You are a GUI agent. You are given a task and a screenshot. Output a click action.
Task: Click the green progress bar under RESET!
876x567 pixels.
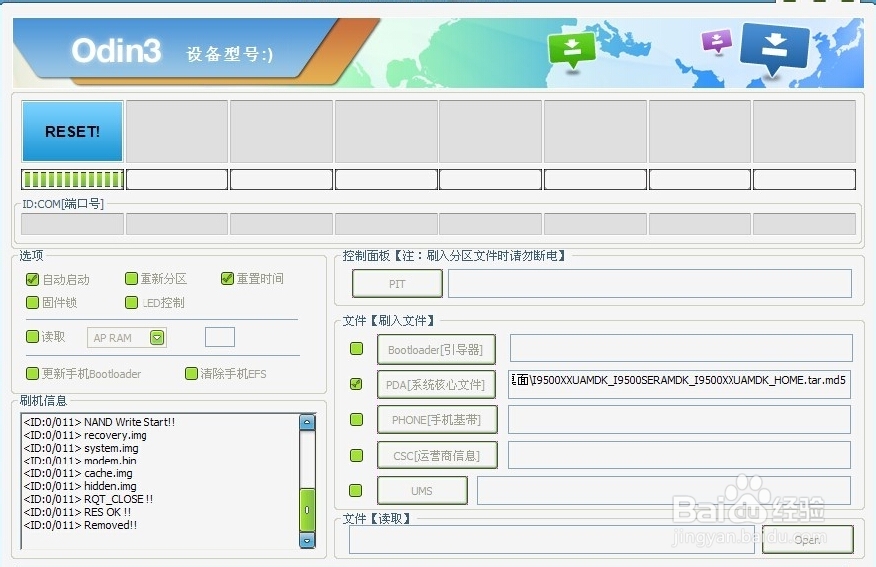click(x=73, y=179)
